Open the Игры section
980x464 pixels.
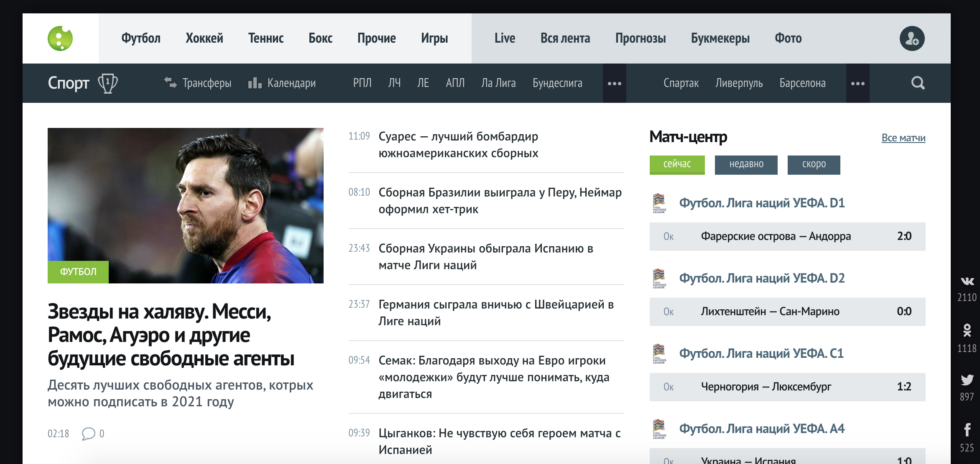pos(434,38)
